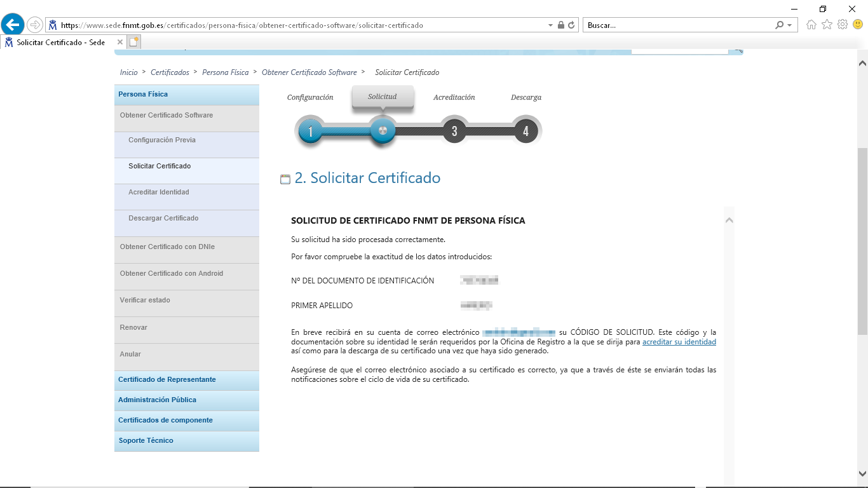The image size is (868, 488).
Task: Open the Persona Física sidebar section
Action: pos(187,95)
